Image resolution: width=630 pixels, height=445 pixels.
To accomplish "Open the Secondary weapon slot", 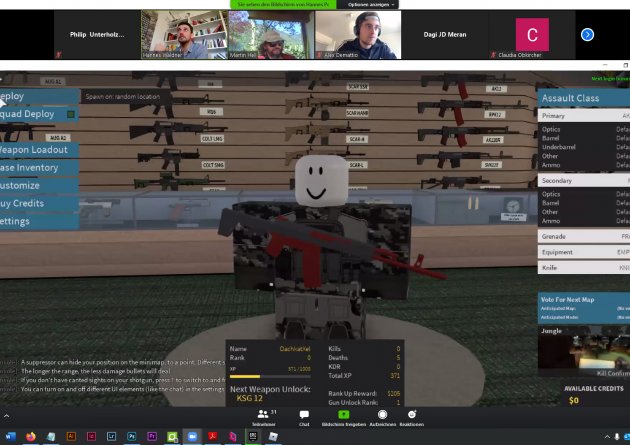I will (x=584, y=180).
